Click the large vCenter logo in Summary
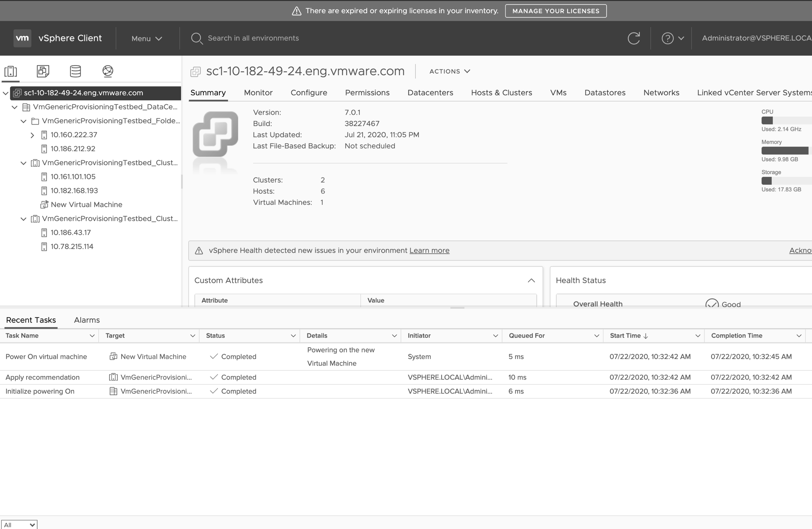Viewport: 812px width, 529px height. click(216, 134)
